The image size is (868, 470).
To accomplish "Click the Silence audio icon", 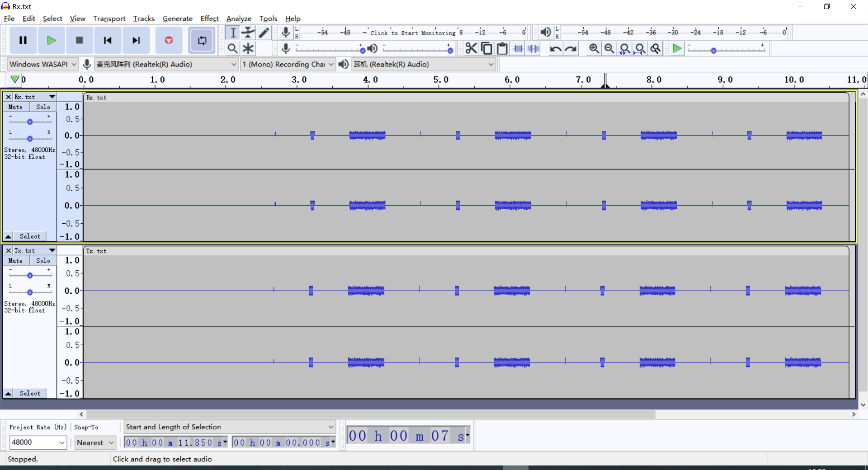I will pos(533,48).
